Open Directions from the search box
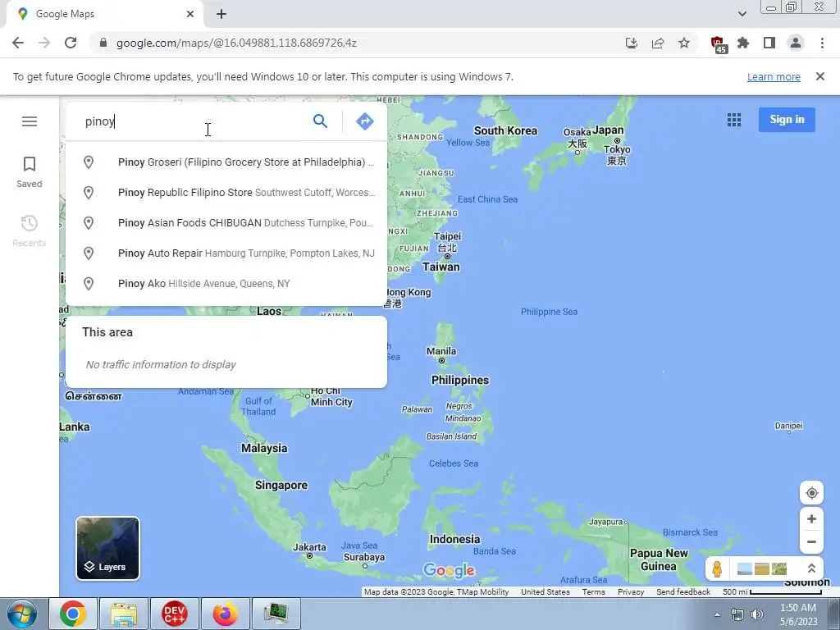Screen dimensions: 840x630 pos(365,121)
